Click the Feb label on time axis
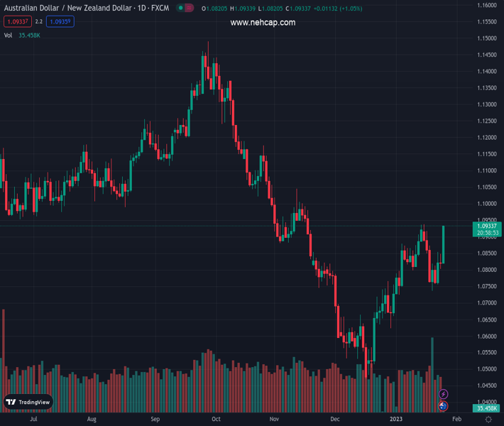504x426 pixels. (x=456, y=420)
